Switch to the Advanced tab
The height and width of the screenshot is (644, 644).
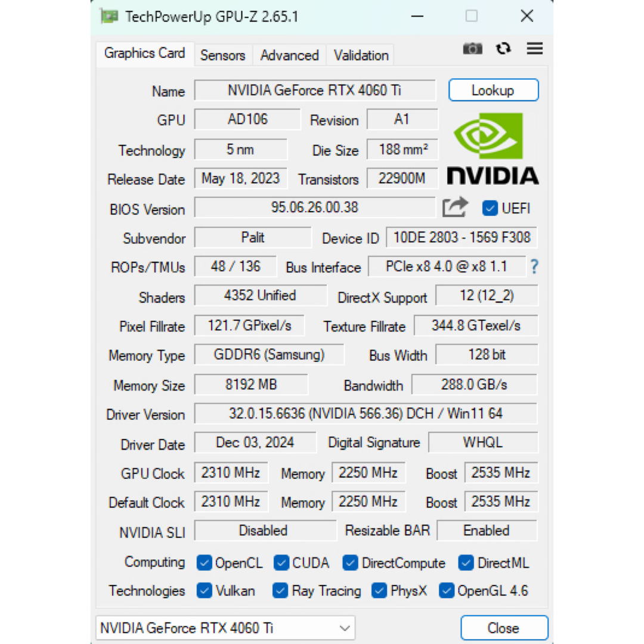289,55
